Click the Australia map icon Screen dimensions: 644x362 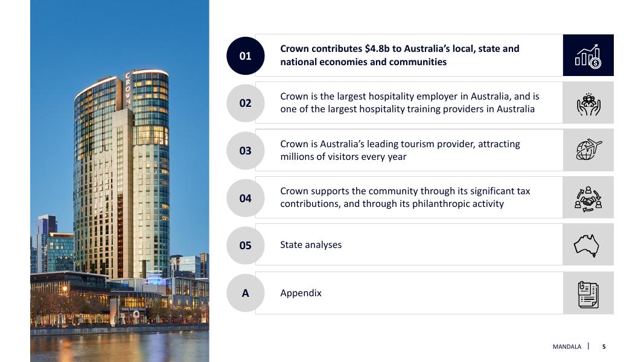pos(588,245)
